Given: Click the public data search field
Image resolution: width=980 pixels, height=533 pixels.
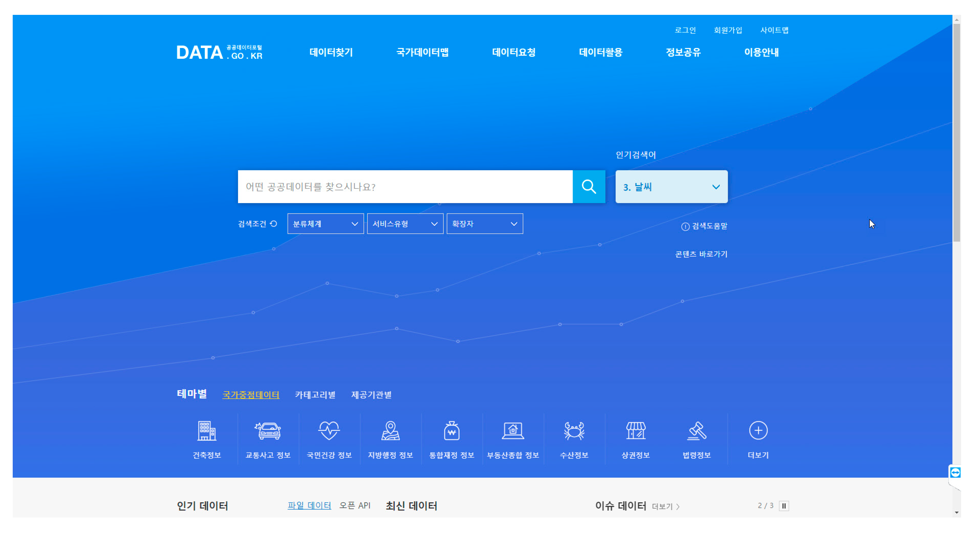Looking at the screenshot, I should 405,187.
